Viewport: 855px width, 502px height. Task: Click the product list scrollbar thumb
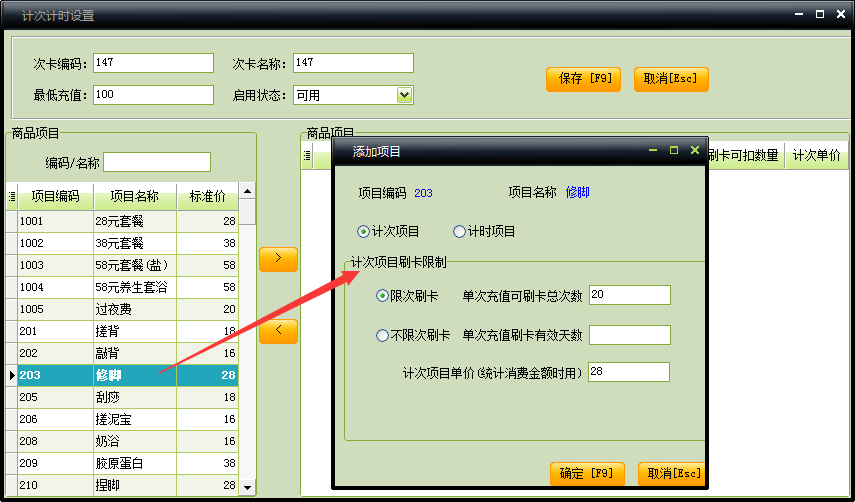click(247, 211)
